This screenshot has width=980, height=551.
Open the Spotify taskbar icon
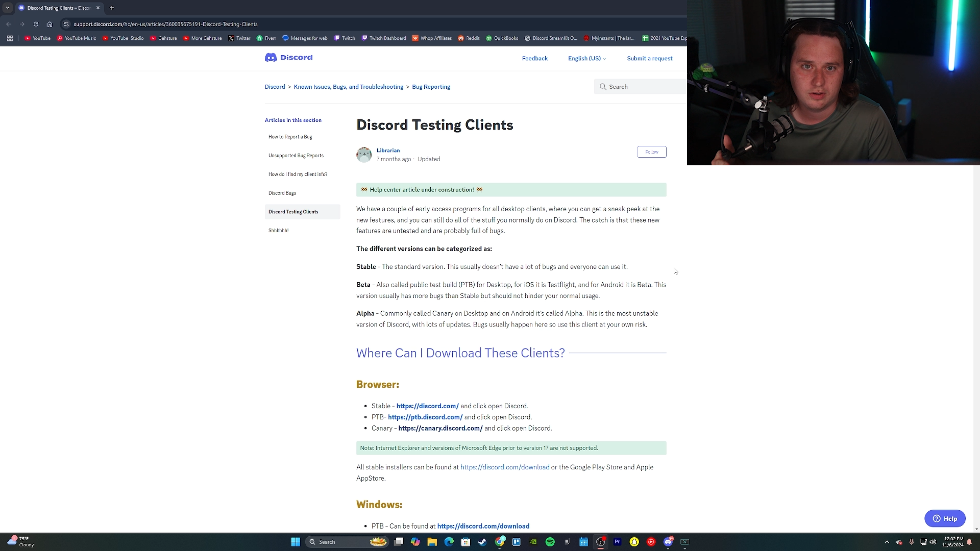pyautogui.click(x=550, y=542)
